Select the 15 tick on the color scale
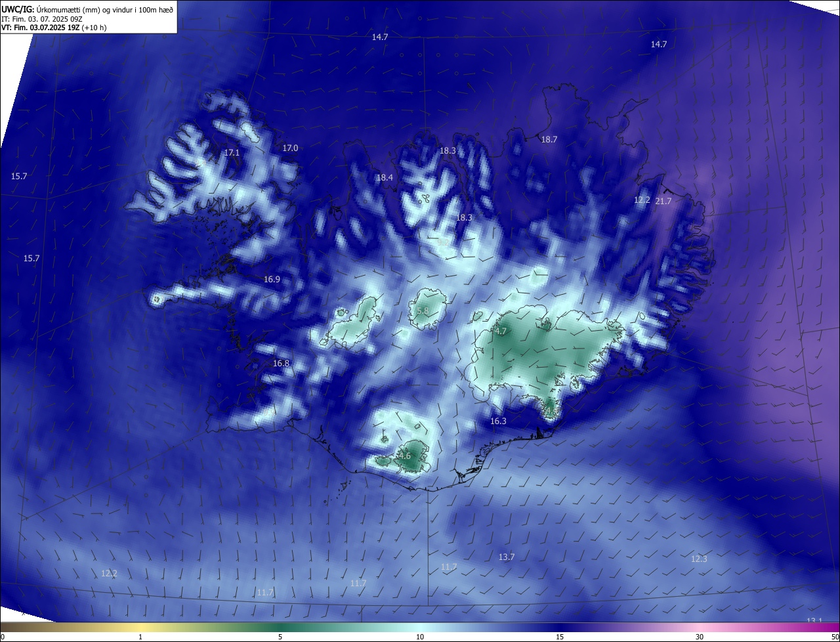The height and width of the screenshot is (642, 840). 560,637
